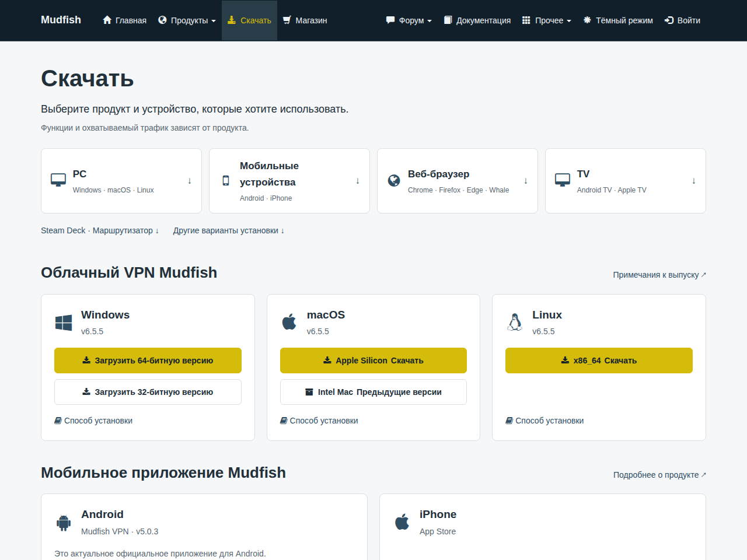Click the speech bubble icon beside Форум

tap(390, 20)
